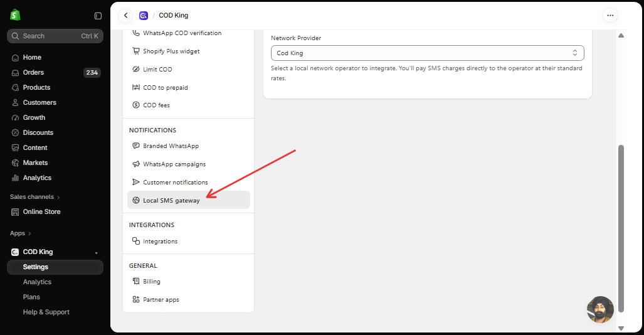Image resolution: width=644 pixels, height=335 pixels.
Task: Click the GENERAL section heading
Action: click(x=143, y=265)
